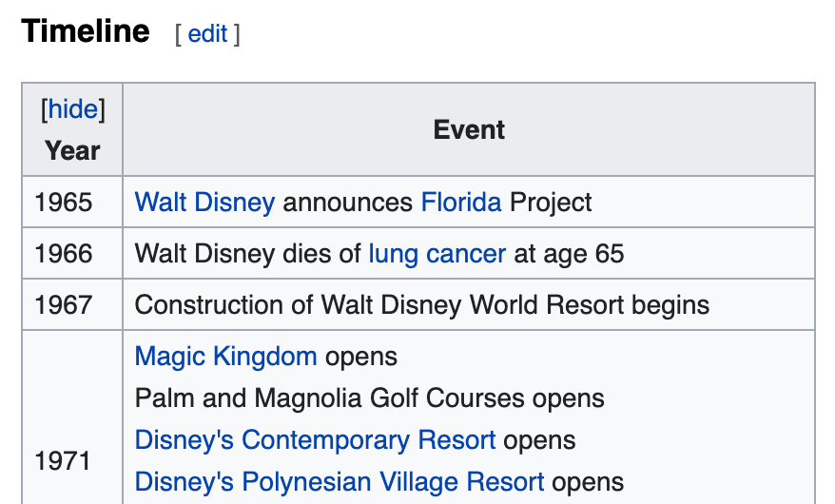Follow Disney's Polynesian Village Resort link
The image size is (835, 504).
click(x=340, y=482)
